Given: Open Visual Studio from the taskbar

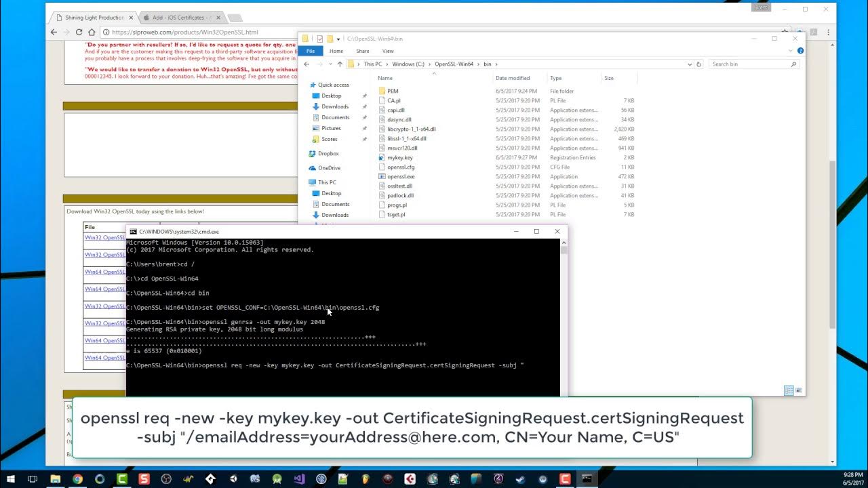Looking at the screenshot, I should point(299,479).
